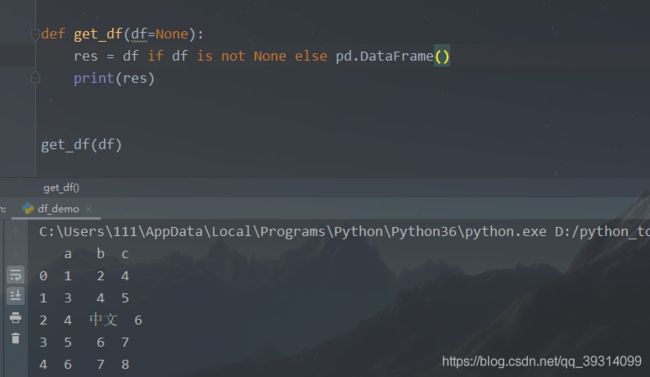
Task: Click get_df() breadcrumb in editor footer
Action: [61, 188]
